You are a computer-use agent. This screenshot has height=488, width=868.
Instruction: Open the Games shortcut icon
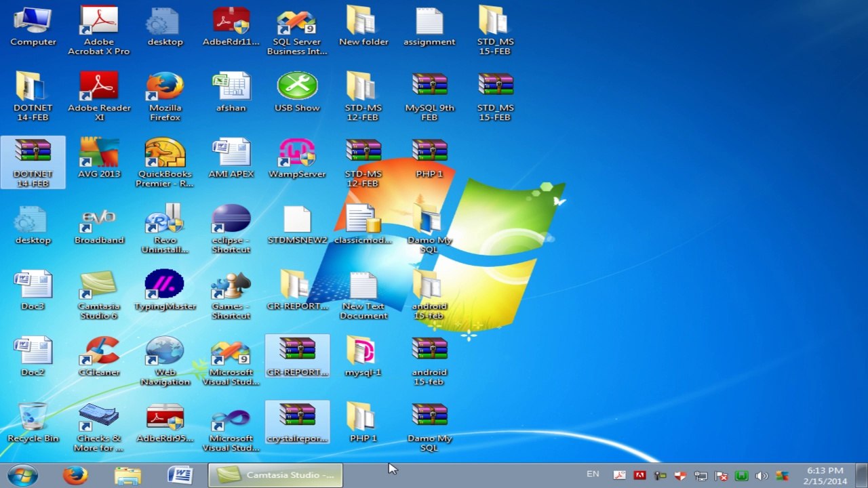point(231,295)
